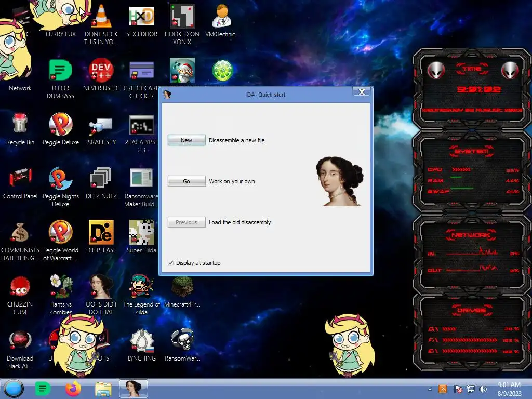Screen dimensions: 532x399
Task: Open the VLC cone DONT STICK THIS icon
Action: 101,24
